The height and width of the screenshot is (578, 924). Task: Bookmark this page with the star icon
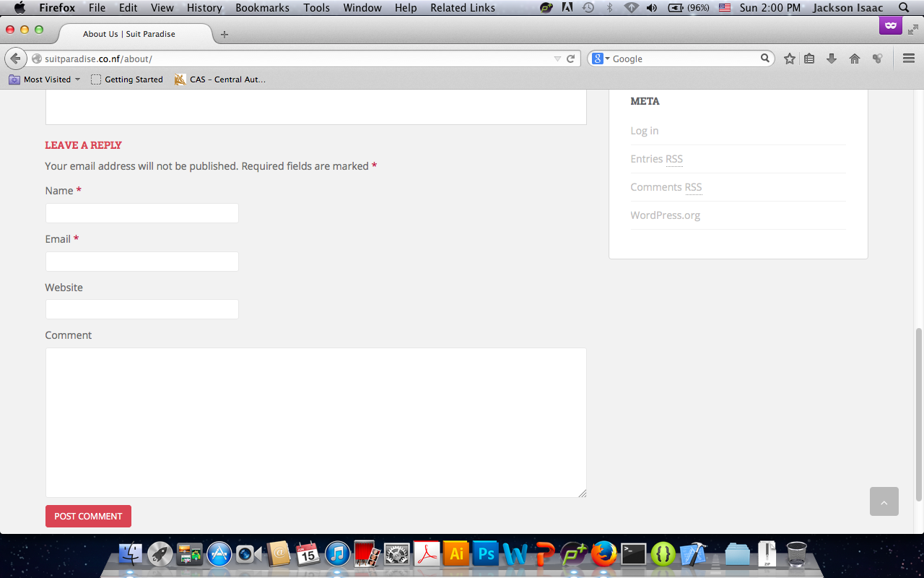(790, 59)
